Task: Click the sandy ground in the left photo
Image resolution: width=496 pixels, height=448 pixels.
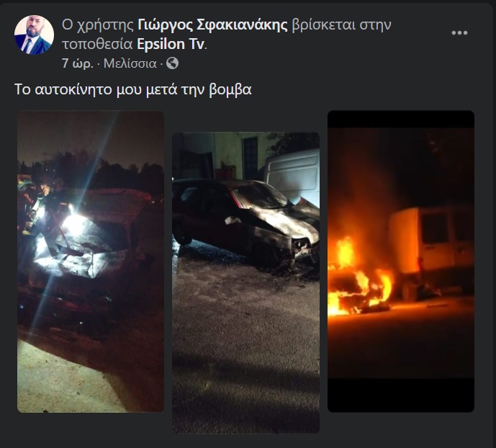Action: [63, 380]
